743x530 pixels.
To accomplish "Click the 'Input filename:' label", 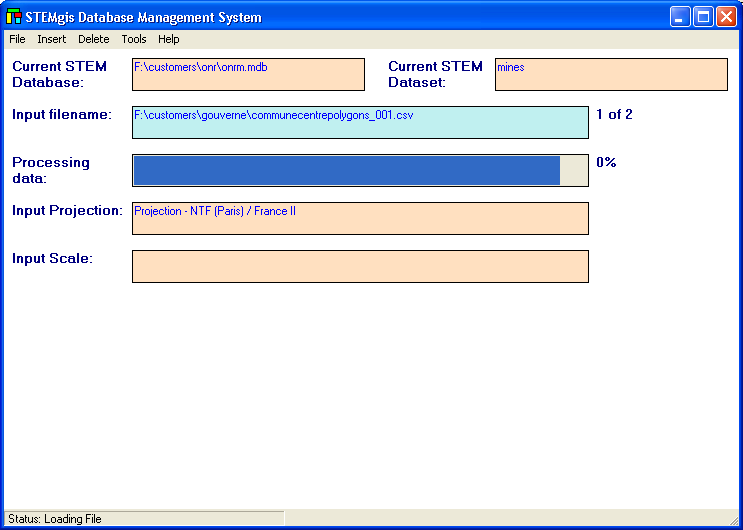I will click(x=62, y=115).
